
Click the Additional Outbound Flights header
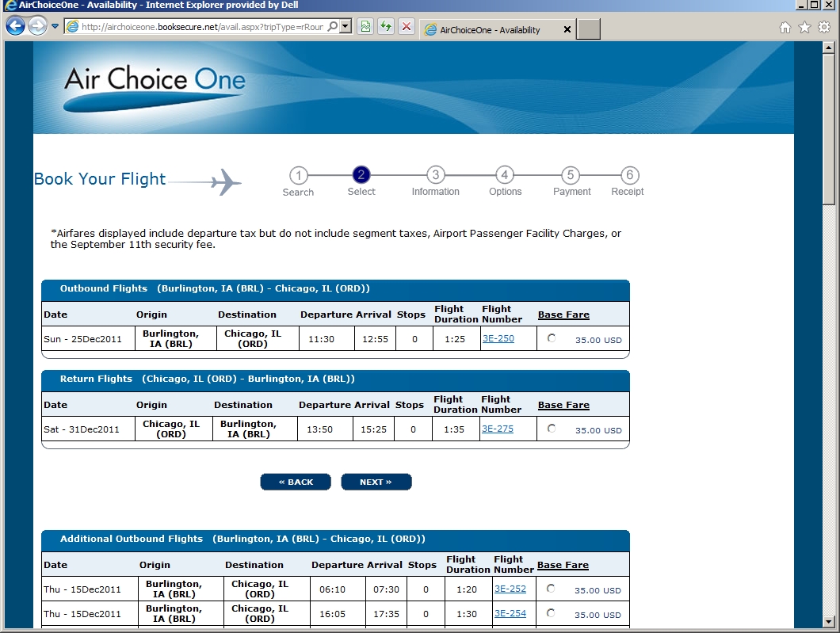click(x=335, y=540)
